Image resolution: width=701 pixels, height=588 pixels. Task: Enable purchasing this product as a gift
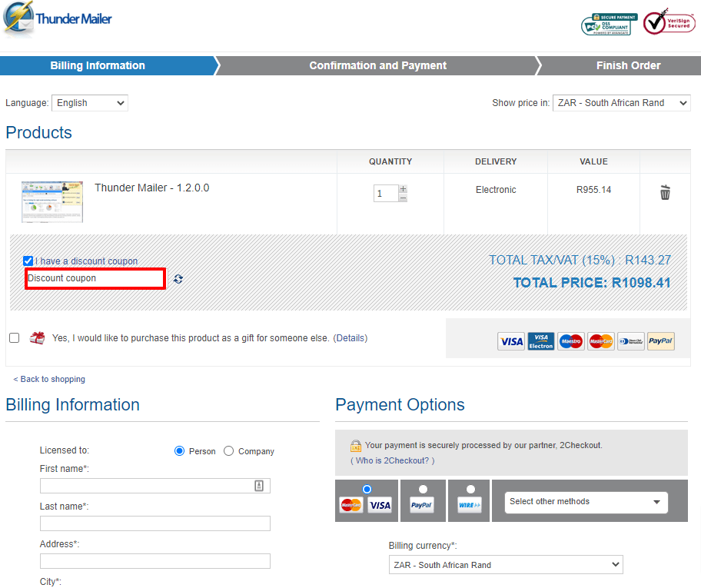14,337
